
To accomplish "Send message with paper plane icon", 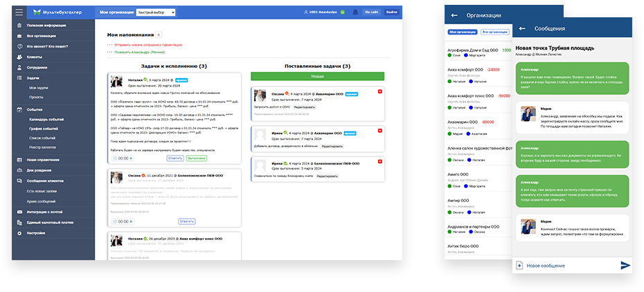I will (625, 265).
